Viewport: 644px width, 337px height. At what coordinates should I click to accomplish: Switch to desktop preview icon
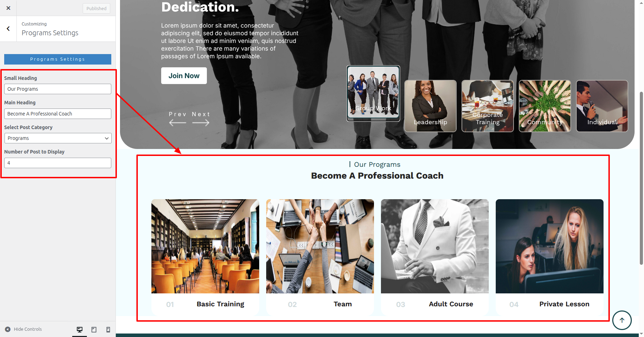pyautogui.click(x=80, y=329)
